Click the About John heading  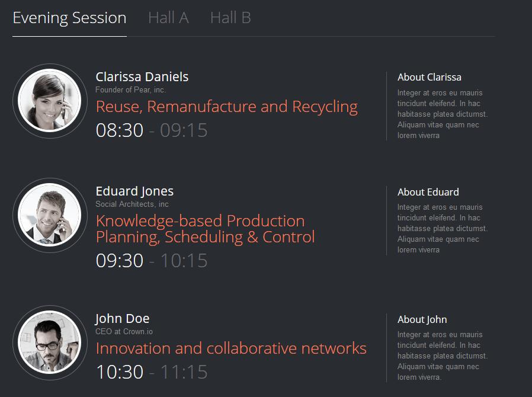pyautogui.click(x=422, y=319)
